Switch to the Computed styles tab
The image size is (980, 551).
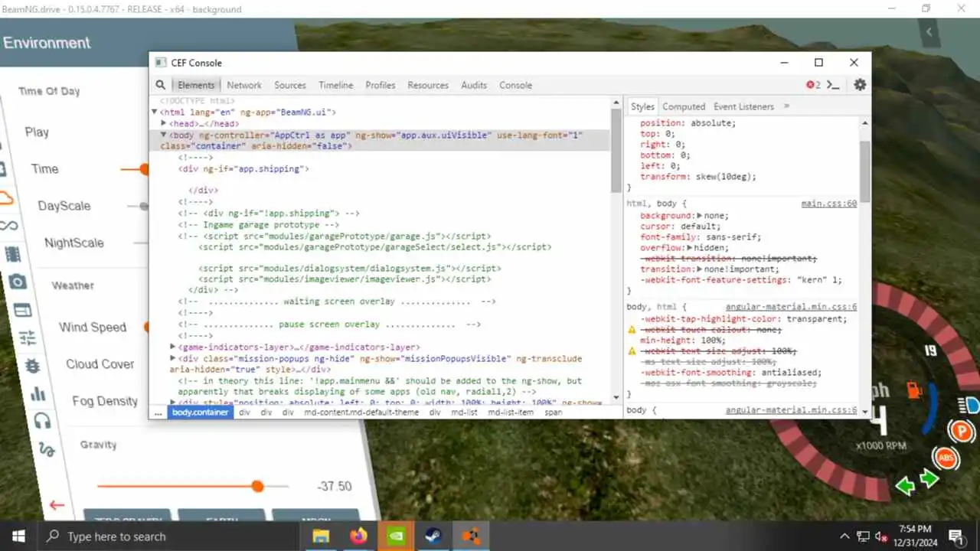click(684, 106)
